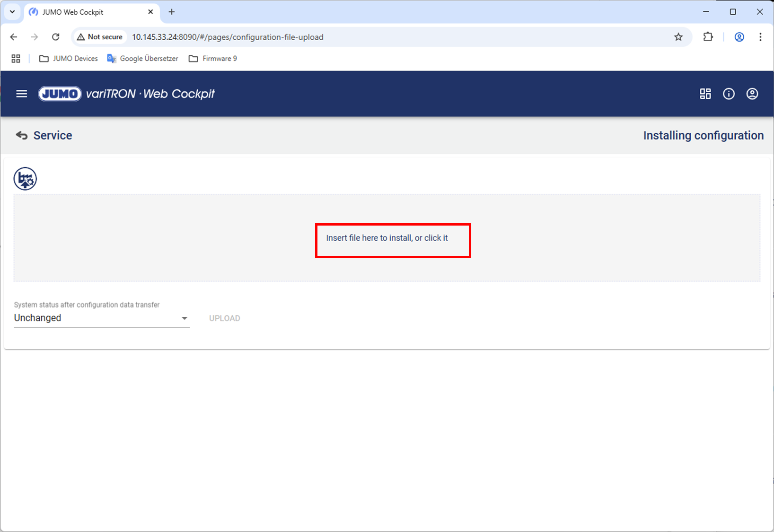
Task: Open the Firmware 9 bookmark folder
Action: click(x=213, y=59)
